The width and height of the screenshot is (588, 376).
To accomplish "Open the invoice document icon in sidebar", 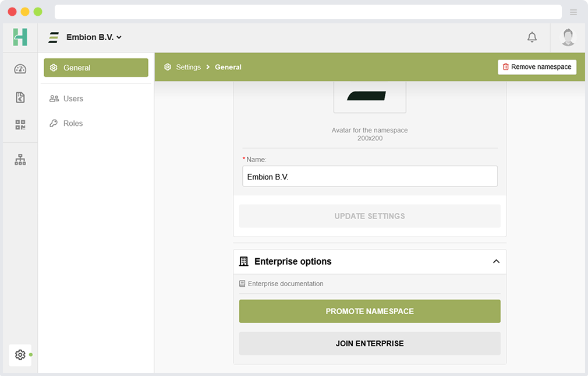I will [20, 97].
